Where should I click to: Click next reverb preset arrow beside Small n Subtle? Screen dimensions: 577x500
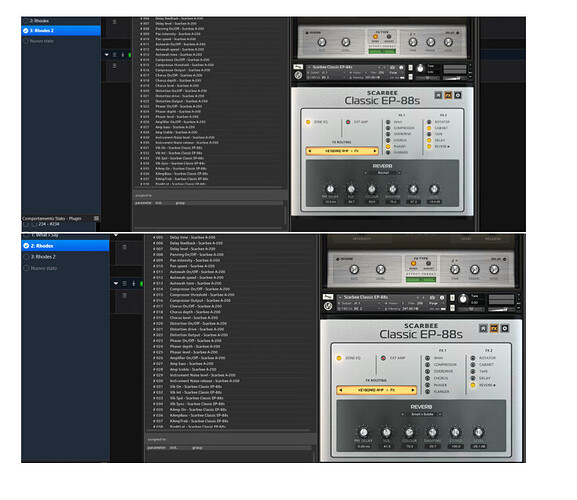pyautogui.click(x=440, y=414)
